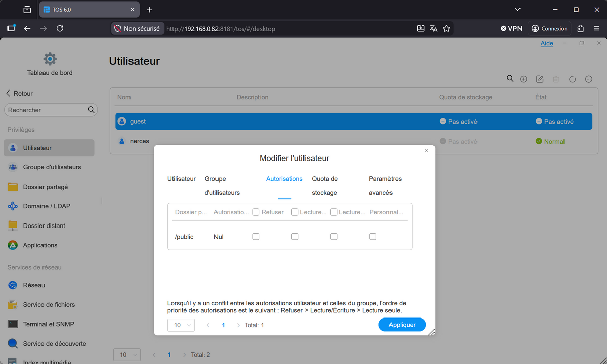Select the Autorisations tab
The image size is (607, 364).
pos(284,179)
